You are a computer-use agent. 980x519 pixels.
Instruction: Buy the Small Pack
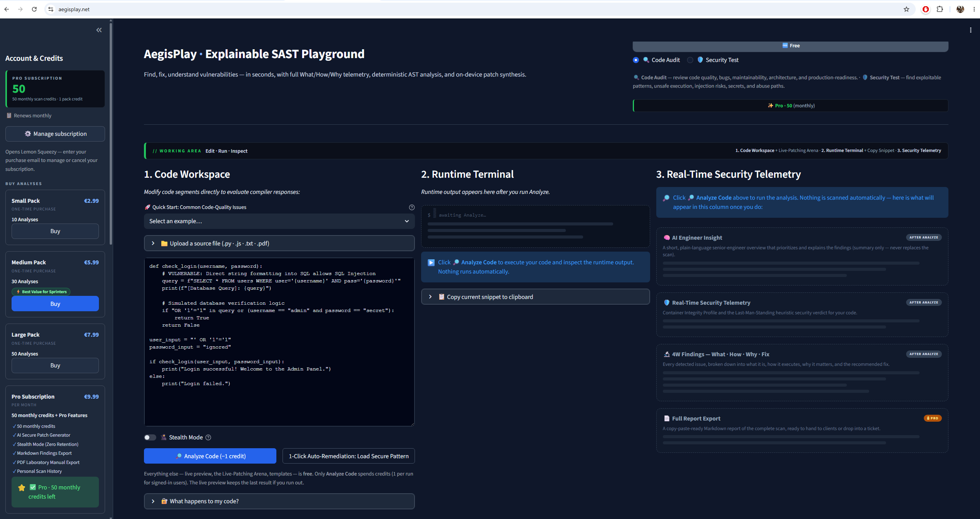55,231
